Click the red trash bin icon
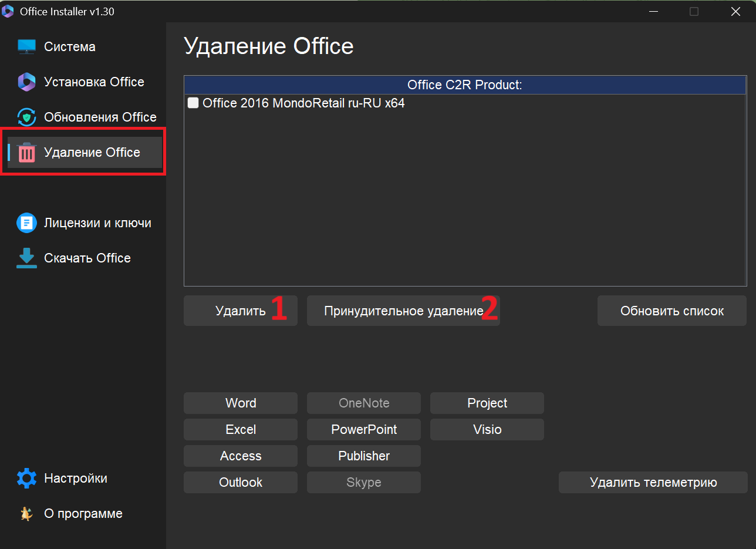 coord(26,153)
